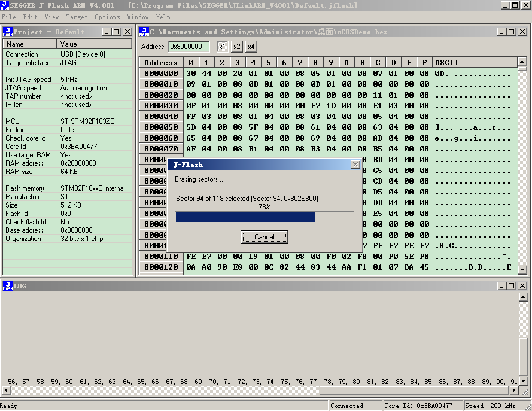The height and width of the screenshot is (411, 532).
Task: Switch hex display to x4 width
Action: (251, 47)
